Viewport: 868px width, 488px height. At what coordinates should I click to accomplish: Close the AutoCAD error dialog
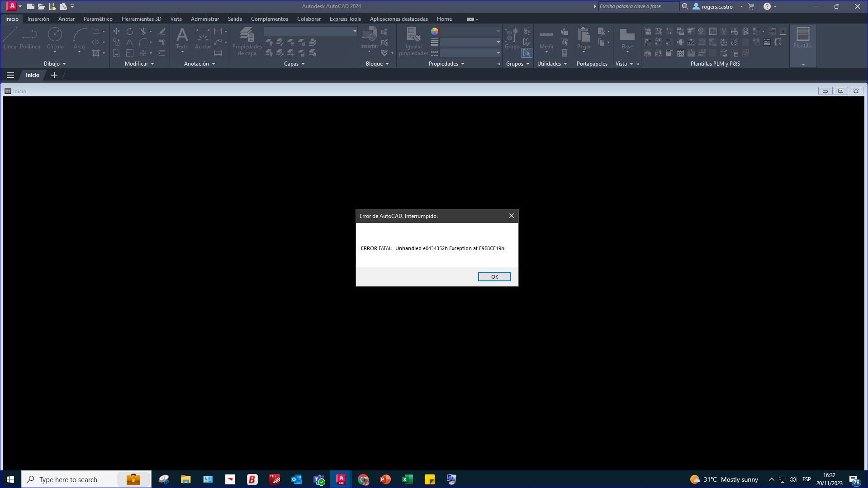click(x=512, y=216)
